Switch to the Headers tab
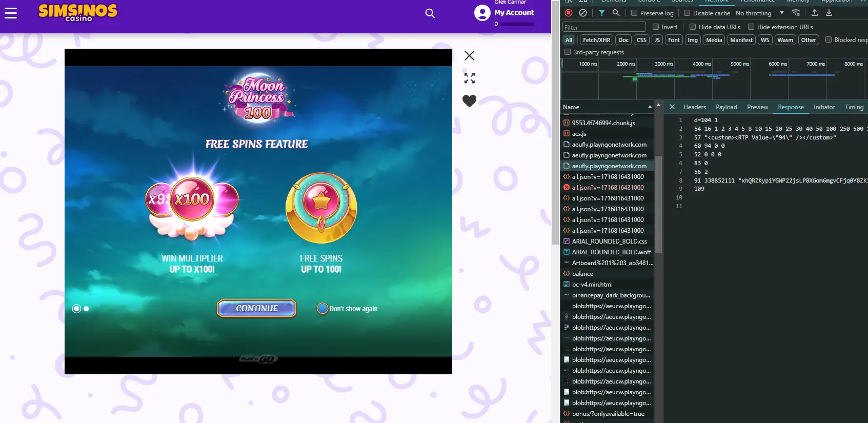The width and height of the screenshot is (868, 423). pos(695,107)
